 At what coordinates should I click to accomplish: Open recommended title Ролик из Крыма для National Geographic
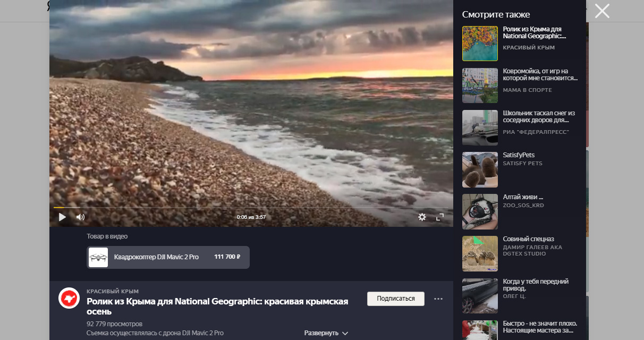[x=535, y=32]
